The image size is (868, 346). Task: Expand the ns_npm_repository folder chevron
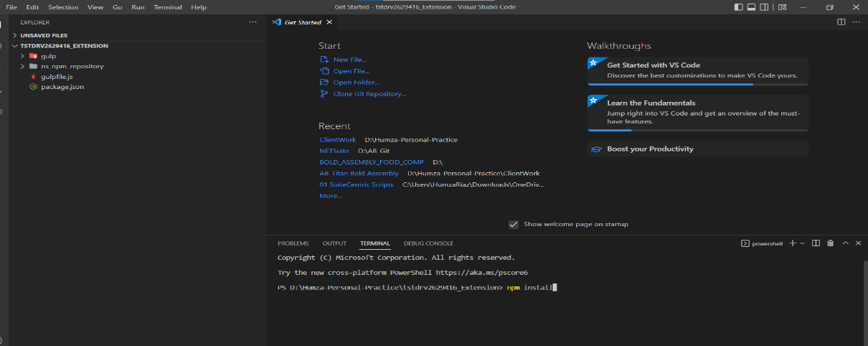click(22, 66)
